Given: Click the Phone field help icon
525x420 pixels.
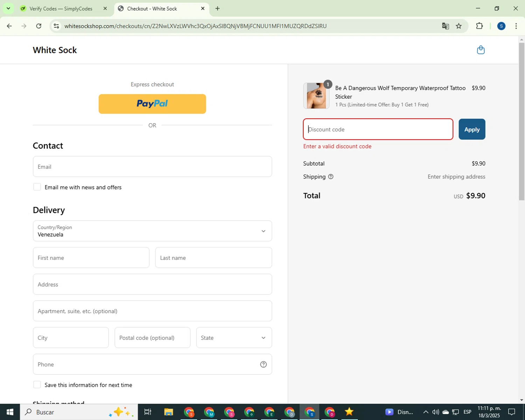Looking at the screenshot, I should [264, 364].
